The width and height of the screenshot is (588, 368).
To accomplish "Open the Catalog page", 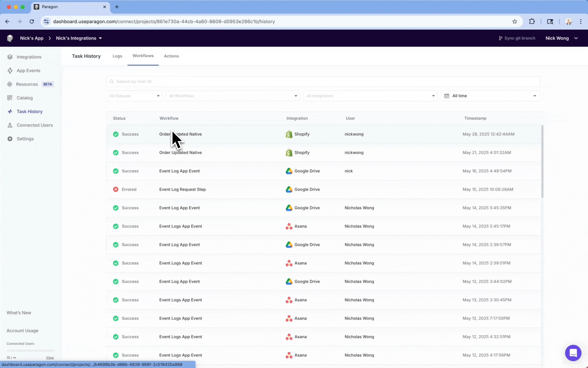I will pyautogui.click(x=24, y=98).
